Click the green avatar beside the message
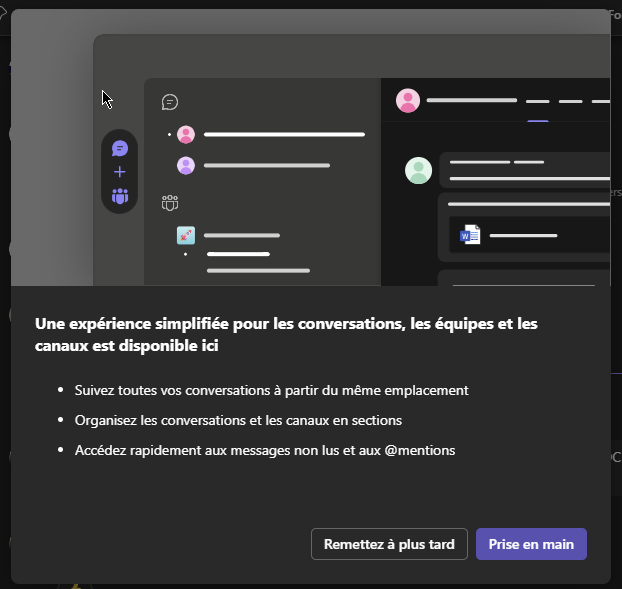Viewport: 622px width, 589px height. tap(418, 170)
